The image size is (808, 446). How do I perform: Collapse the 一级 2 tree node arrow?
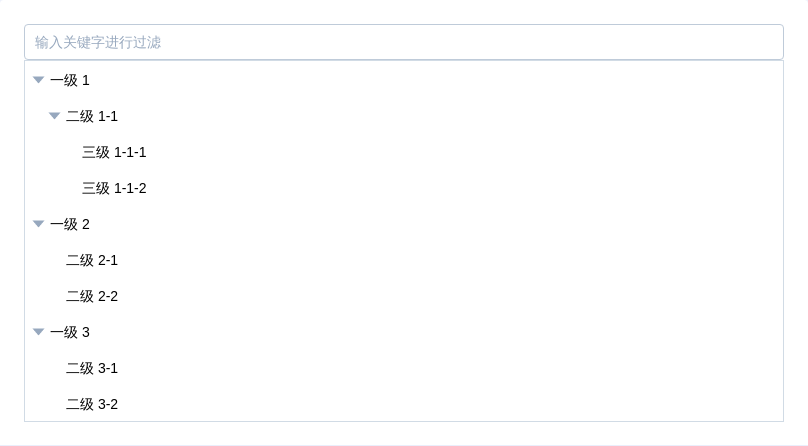pos(38,224)
